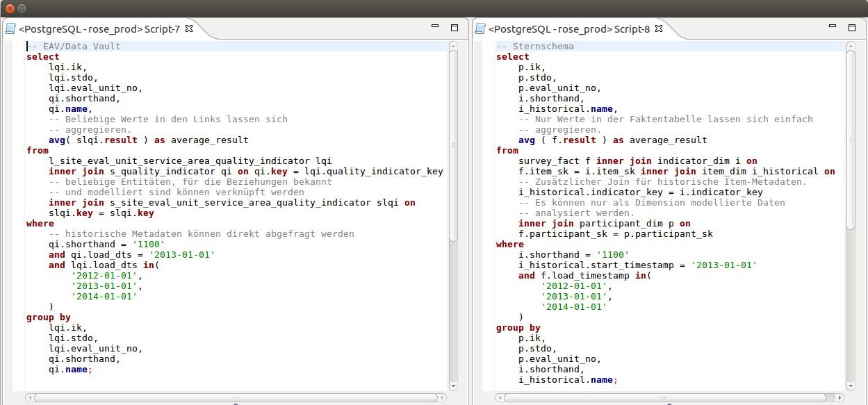Close the application window with red button
868x405 pixels.
(9, 8)
